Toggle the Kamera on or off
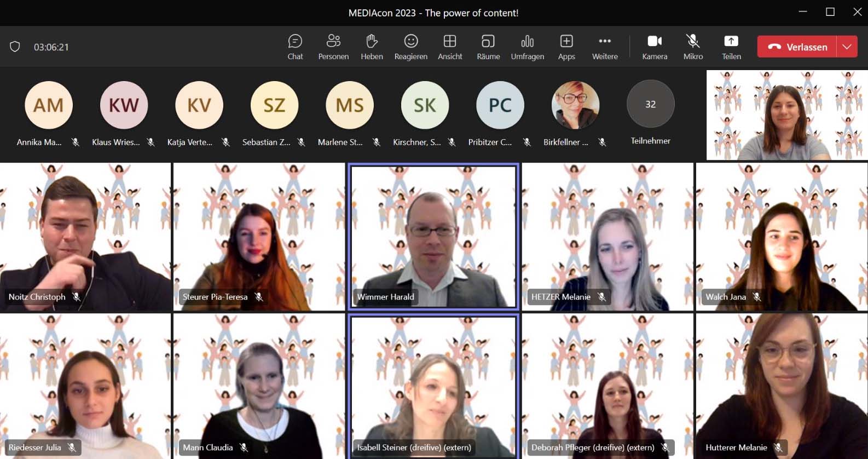868x459 pixels. 655,47
